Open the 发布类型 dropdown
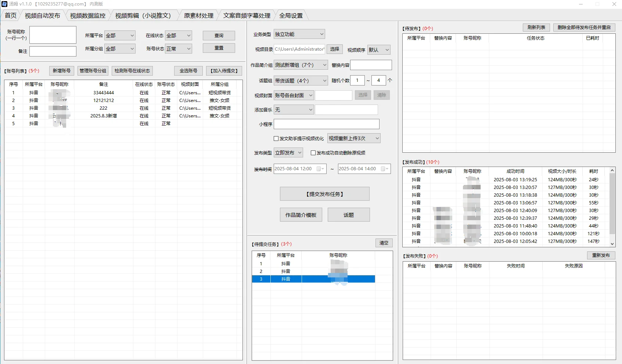This screenshot has width=622, height=364. pos(288,153)
